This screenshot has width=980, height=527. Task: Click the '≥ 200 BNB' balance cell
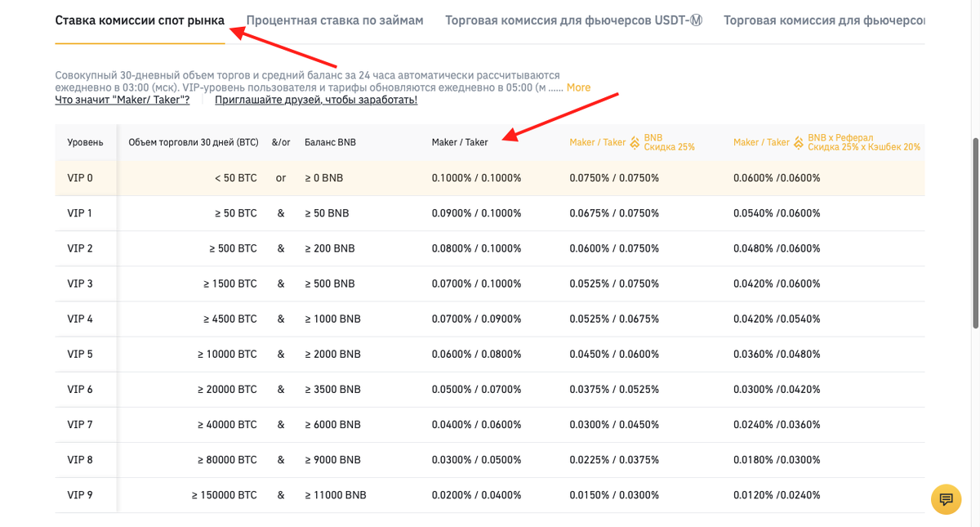coord(329,248)
